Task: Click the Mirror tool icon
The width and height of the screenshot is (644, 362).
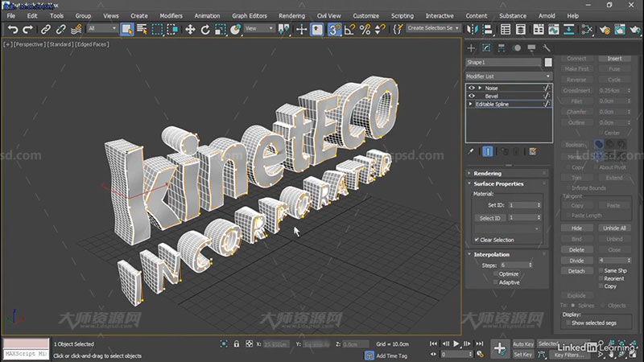Action: [x=473, y=29]
